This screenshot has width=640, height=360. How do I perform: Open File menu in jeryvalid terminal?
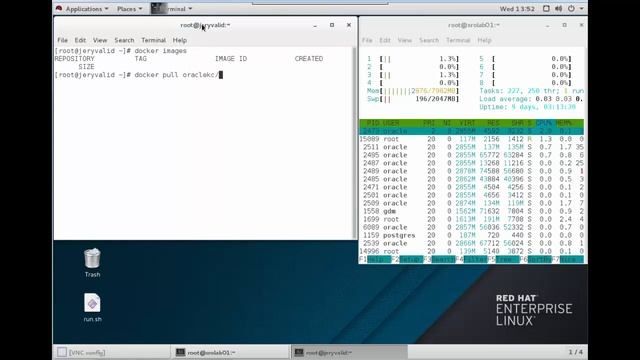click(62, 40)
